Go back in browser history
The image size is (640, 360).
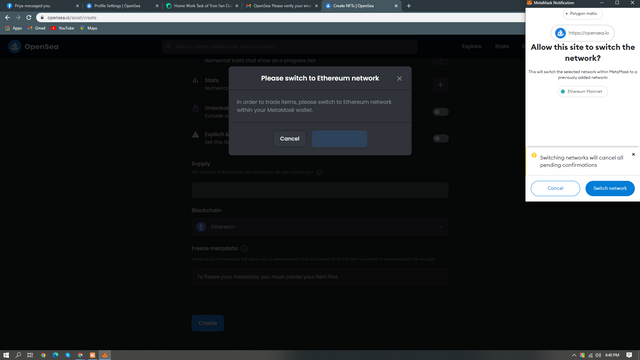click(x=7, y=18)
